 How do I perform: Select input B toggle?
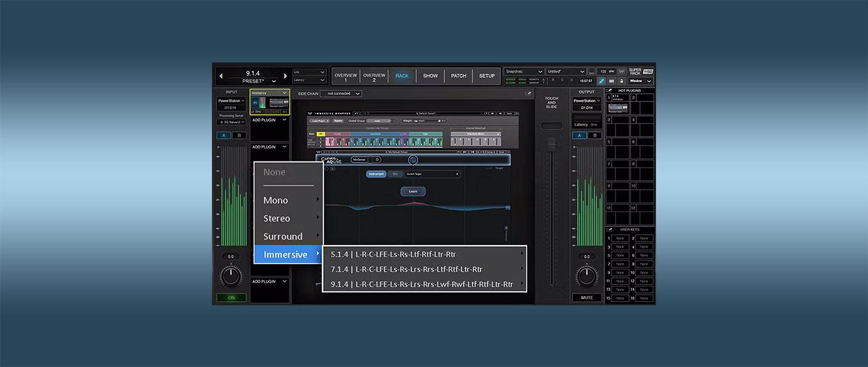239,135
